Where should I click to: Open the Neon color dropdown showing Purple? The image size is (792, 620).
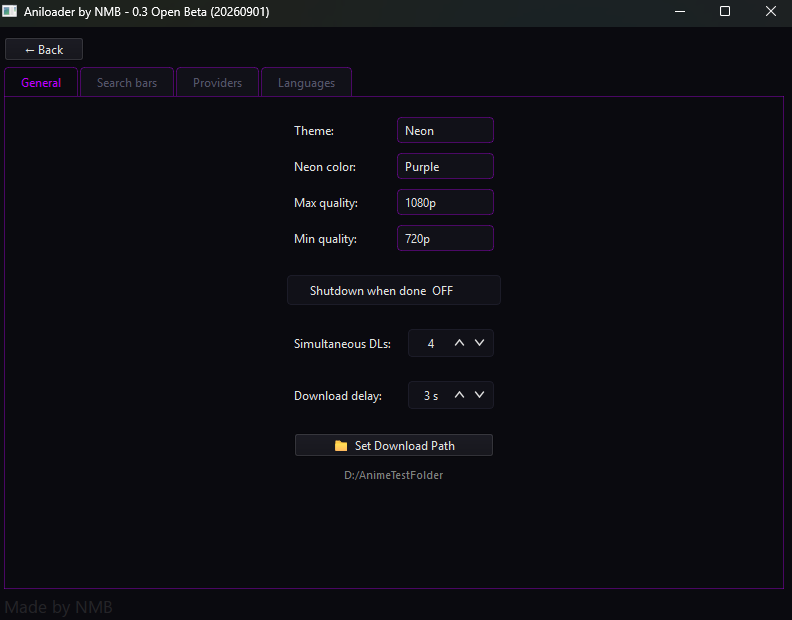445,166
